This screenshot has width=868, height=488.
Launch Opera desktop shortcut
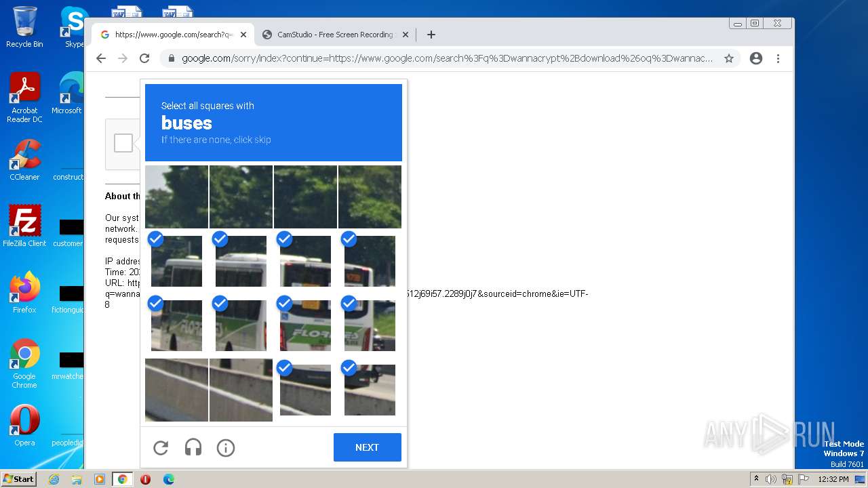pos(24,426)
